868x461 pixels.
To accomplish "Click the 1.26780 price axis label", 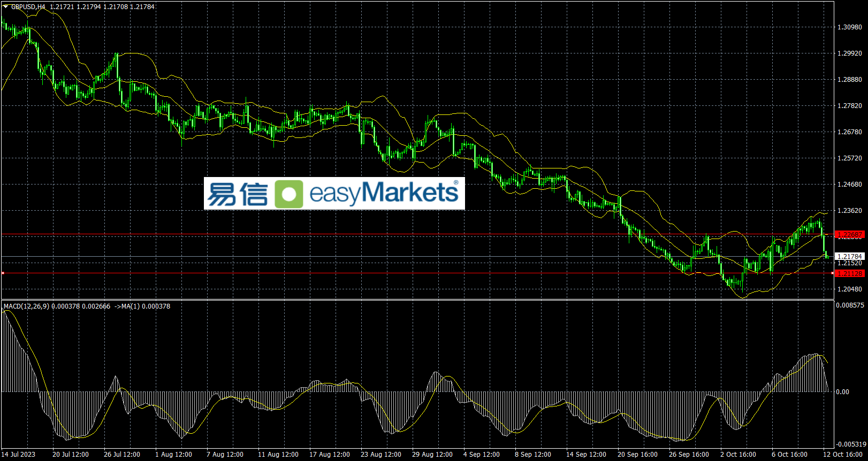I will [x=850, y=132].
